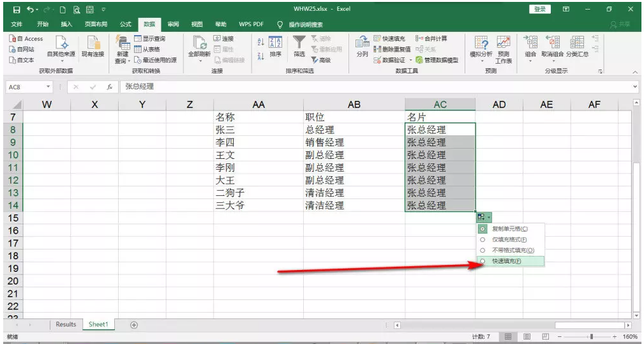Click Forecast Sheet (预测工作表)

pyautogui.click(x=504, y=49)
